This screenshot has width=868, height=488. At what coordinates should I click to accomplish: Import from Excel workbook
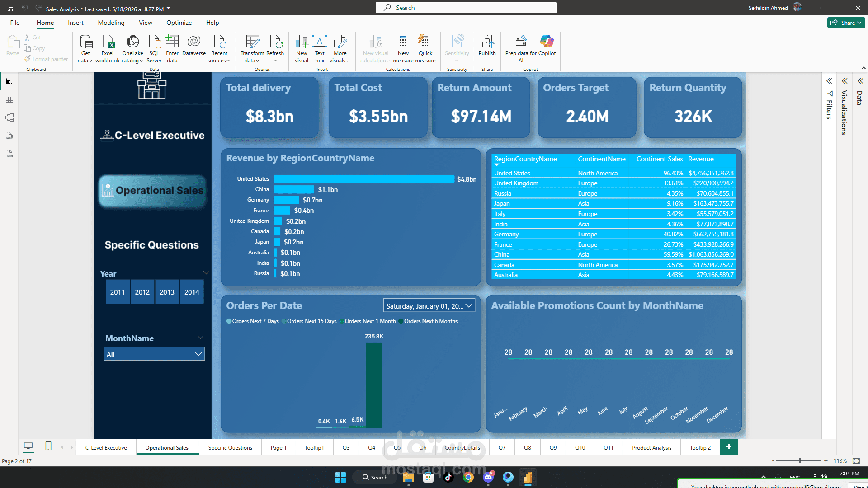[108, 49]
